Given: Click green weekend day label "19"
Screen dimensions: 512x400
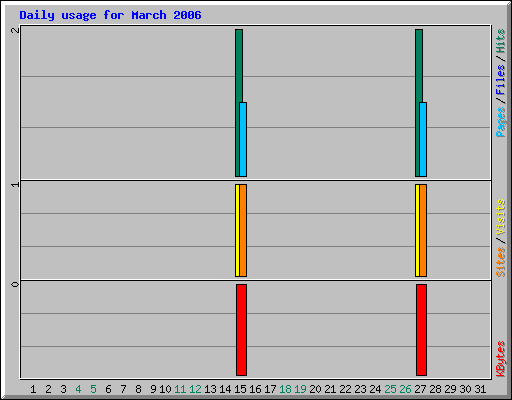Looking at the screenshot, I should click(300, 389).
